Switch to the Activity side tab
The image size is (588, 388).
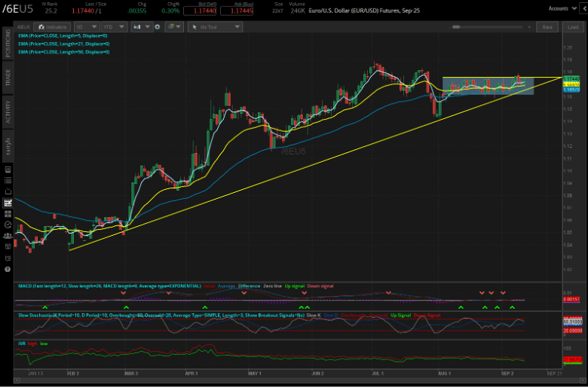(9, 111)
